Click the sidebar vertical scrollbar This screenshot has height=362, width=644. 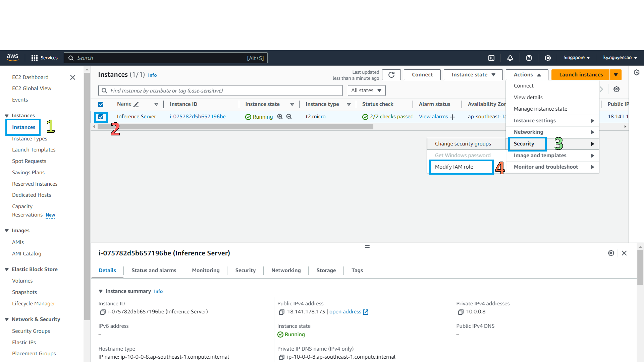87,196
